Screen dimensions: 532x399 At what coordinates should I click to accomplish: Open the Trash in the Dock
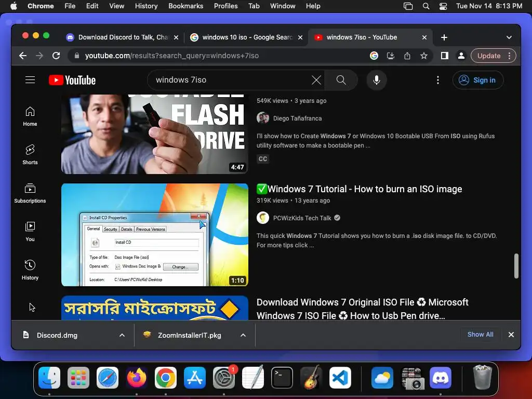coord(483,378)
